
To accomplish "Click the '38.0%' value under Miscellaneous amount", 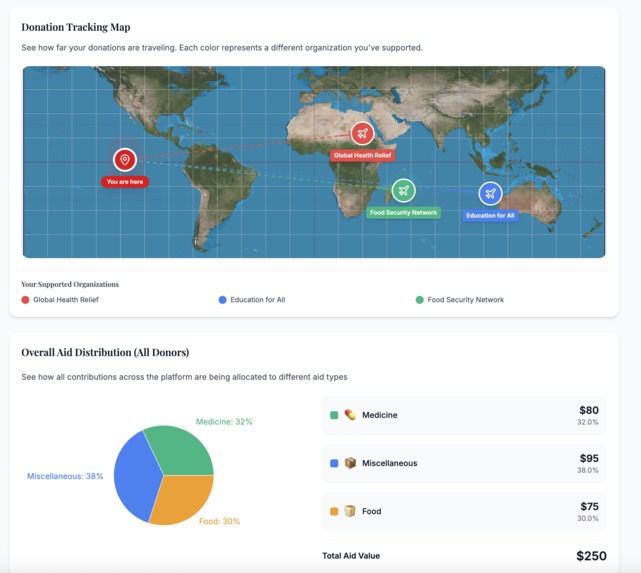I will click(x=588, y=470).
